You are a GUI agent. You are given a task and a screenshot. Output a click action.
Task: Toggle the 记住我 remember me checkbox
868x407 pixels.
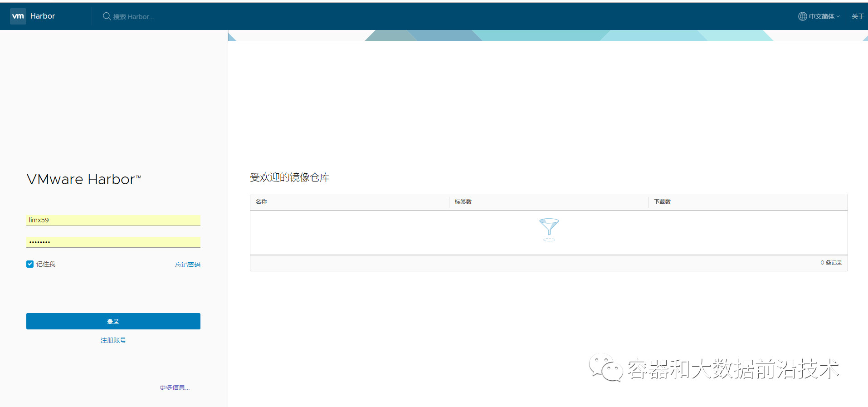30,264
